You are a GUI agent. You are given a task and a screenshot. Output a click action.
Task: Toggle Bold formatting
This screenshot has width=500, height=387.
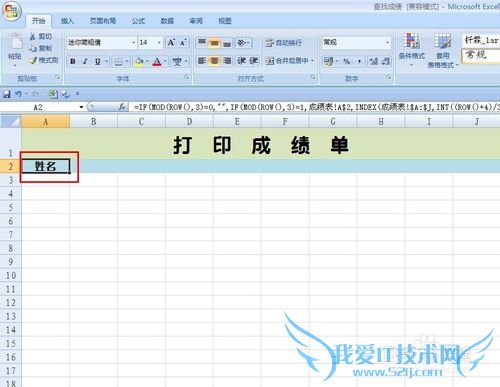click(73, 62)
